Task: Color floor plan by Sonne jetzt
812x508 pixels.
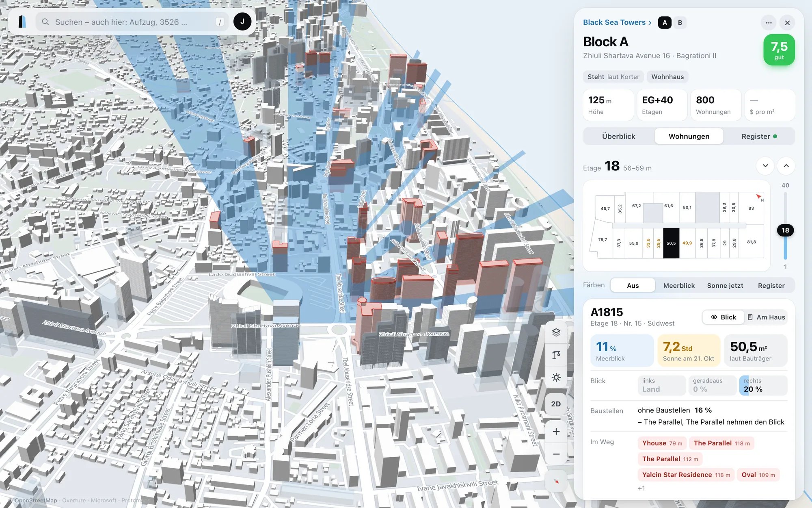Action: pyautogui.click(x=725, y=285)
